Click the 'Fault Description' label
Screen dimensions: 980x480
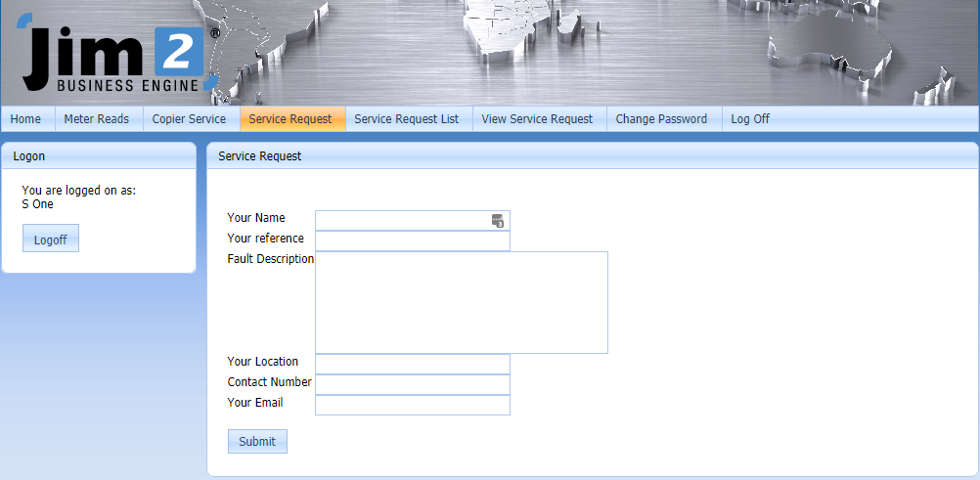click(271, 259)
